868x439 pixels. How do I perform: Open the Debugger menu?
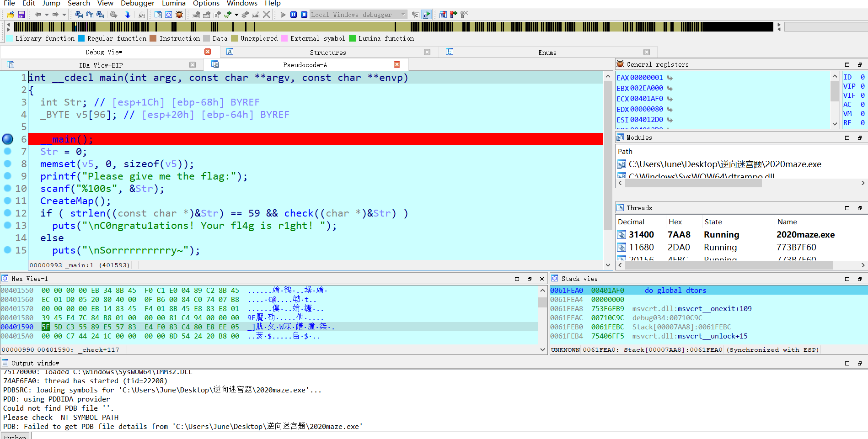tap(138, 4)
